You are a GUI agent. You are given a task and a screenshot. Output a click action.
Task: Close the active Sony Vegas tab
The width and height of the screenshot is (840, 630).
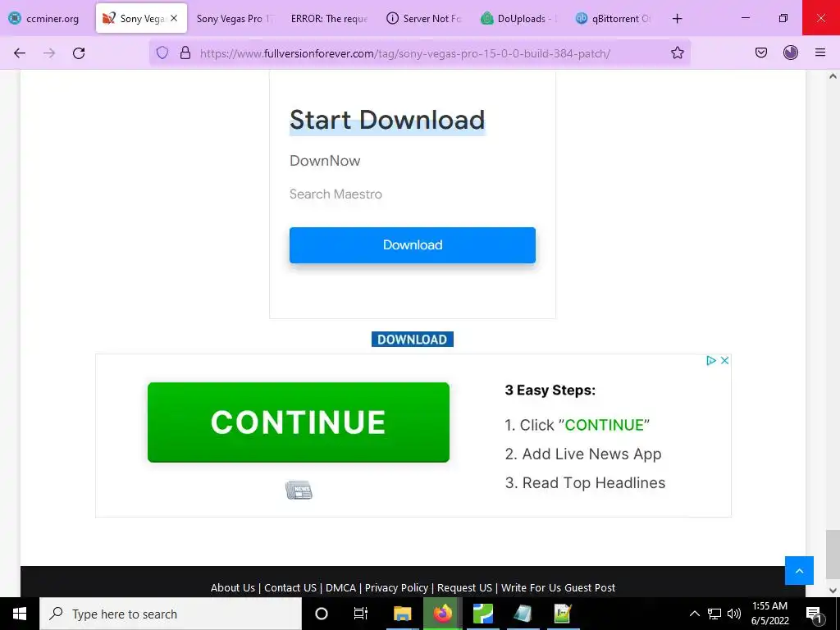click(x=174, y=18)
